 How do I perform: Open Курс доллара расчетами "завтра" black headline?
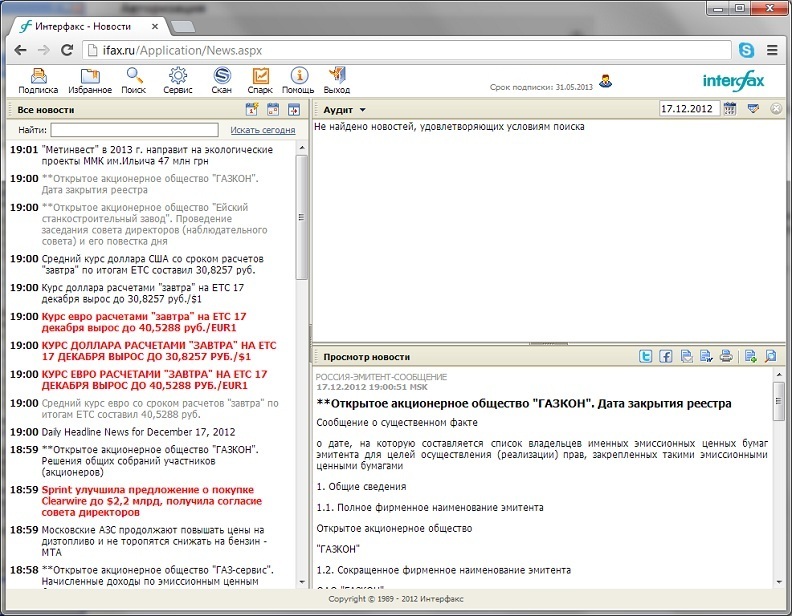142,293
